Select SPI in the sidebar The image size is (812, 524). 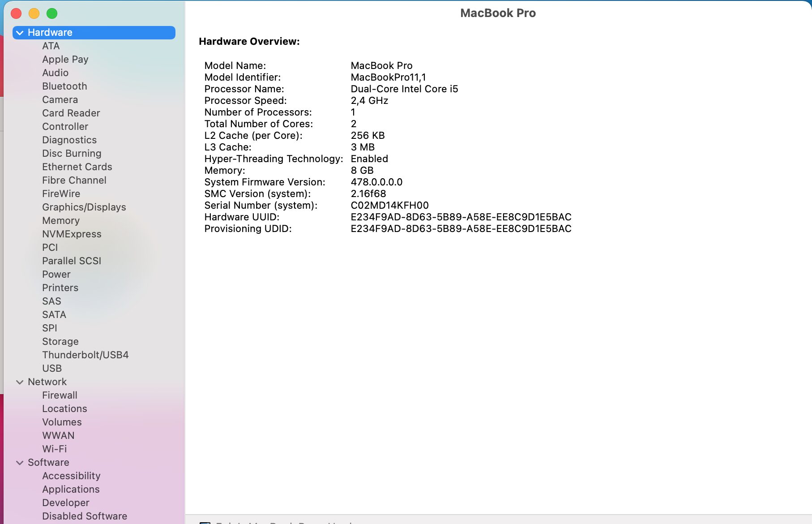(50, 328)
